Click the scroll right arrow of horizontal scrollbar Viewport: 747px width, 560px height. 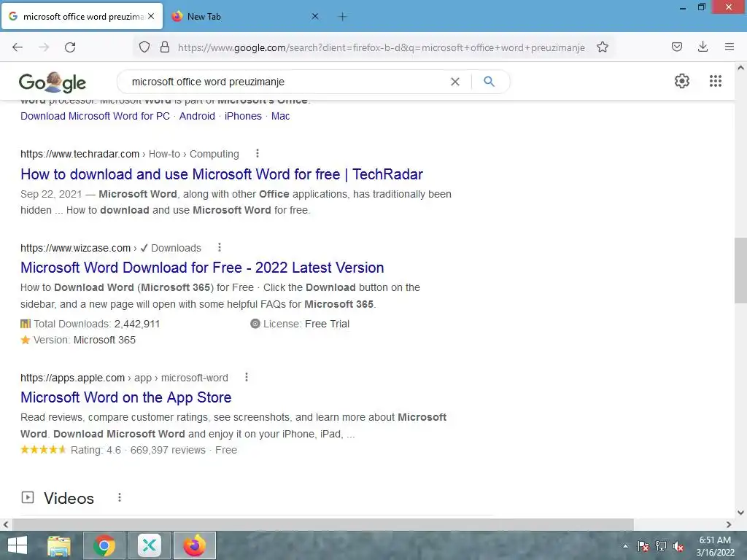point(729,524)
